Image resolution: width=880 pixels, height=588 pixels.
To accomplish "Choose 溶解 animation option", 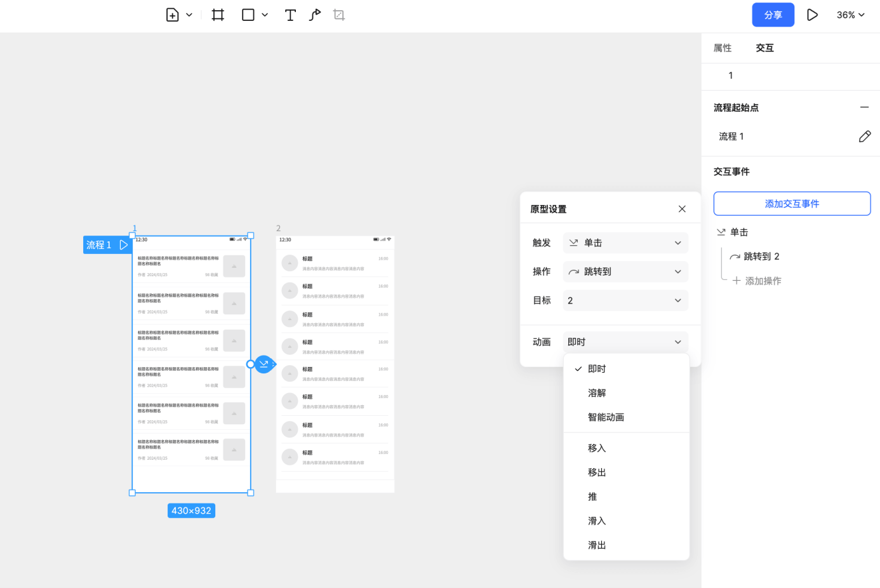I will point(626,393).
